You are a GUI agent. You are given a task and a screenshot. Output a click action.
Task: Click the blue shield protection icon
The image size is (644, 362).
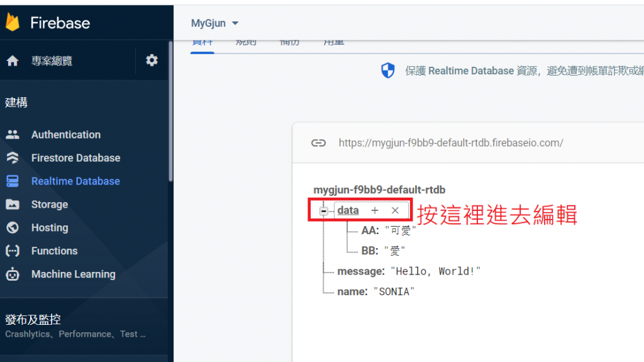pyautogui.click(x=387, y=71)
